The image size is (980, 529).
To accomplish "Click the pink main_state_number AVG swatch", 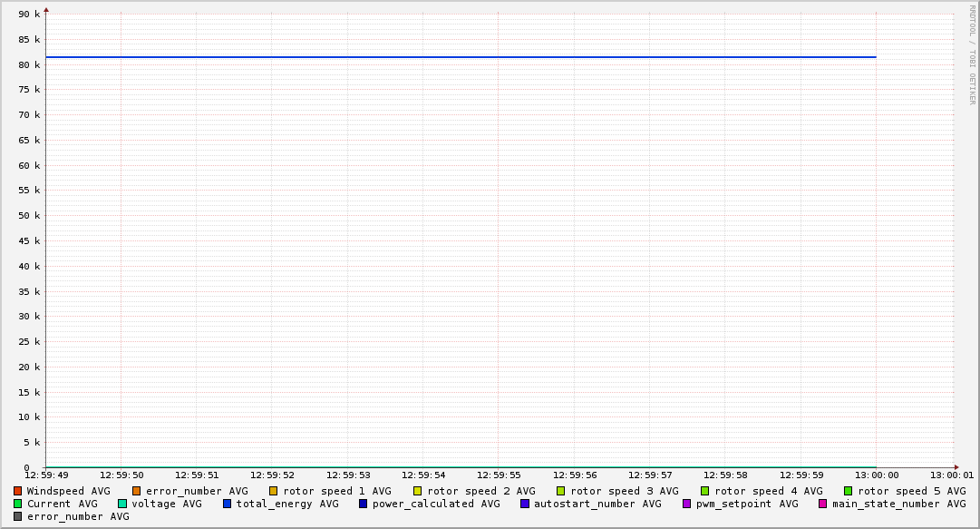I will tap(823, 504).
